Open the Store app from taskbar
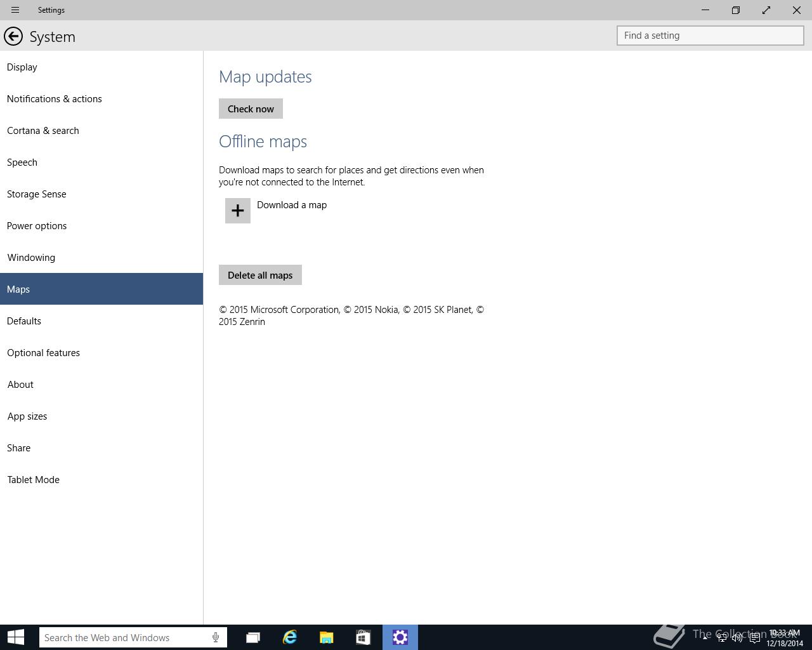Viewport: 812px width, 650px height. coord(363,637)
